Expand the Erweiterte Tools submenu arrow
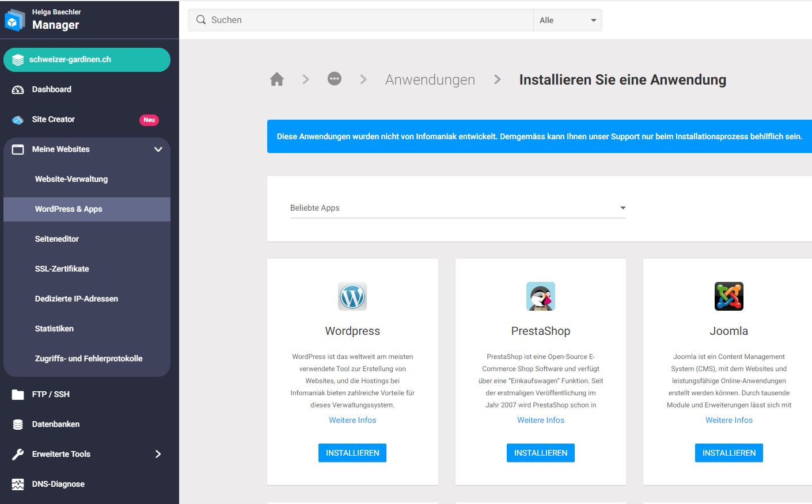 tap(158, 454)
